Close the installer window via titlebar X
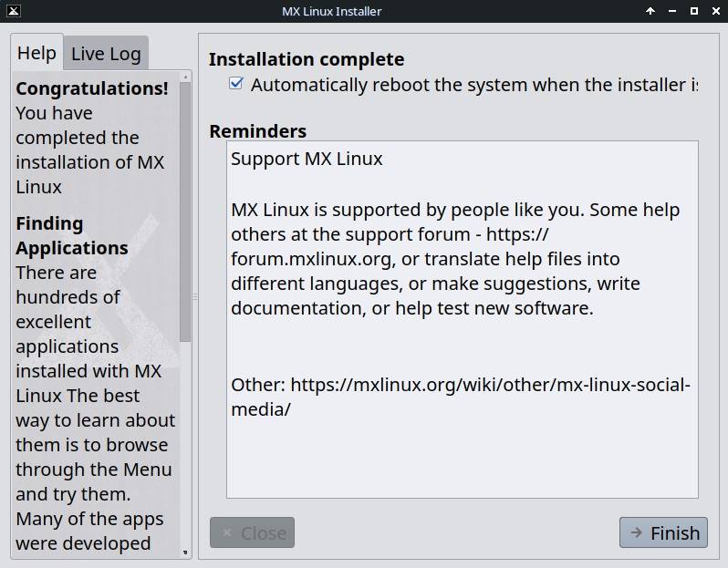Screen dimensions: 728x568 pos(714,11)
